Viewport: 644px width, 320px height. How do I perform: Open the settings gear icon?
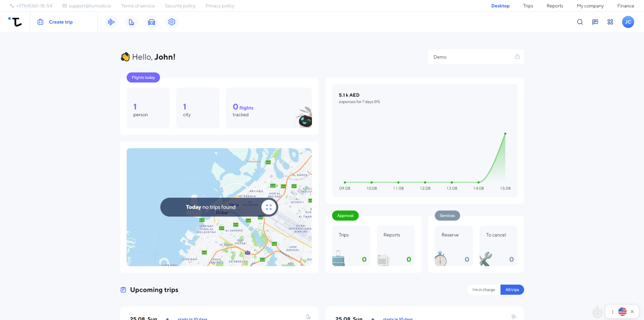[x=172, y=22]
